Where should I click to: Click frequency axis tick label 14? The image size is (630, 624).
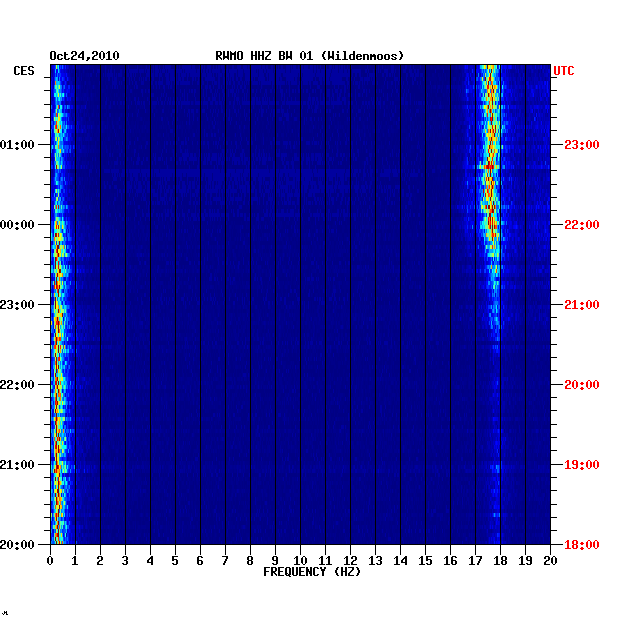(400, 561)
